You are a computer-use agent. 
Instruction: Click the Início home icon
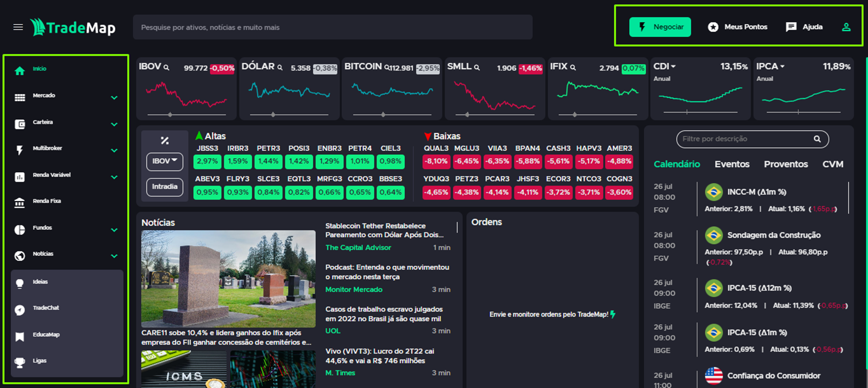point(20,71)
